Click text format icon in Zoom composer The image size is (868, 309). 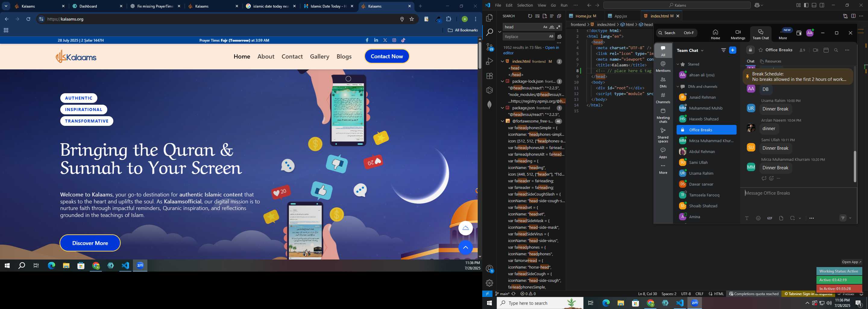tap(747, 218)
